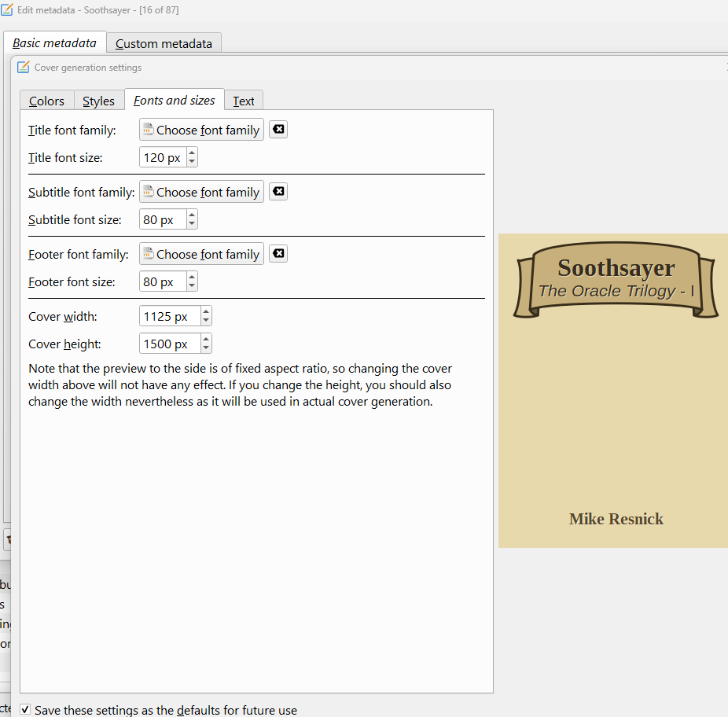The width and height of the screenshot is (728, 717).
Task: Increase the cover width value
Action: 206,311
